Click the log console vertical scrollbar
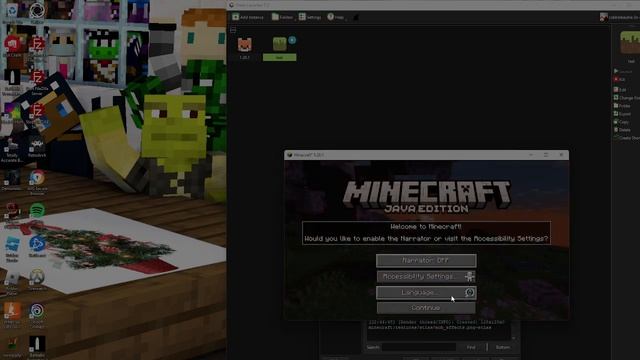 (x=513, y=331)
